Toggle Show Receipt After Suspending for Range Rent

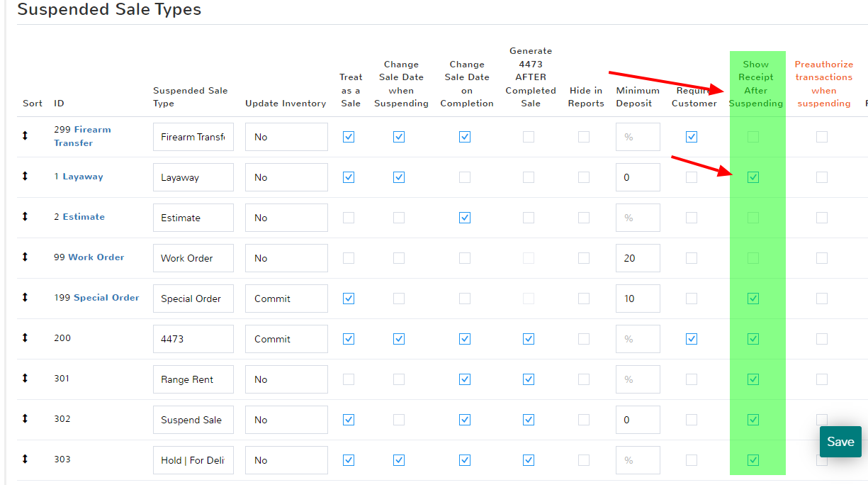click(753, 379)
